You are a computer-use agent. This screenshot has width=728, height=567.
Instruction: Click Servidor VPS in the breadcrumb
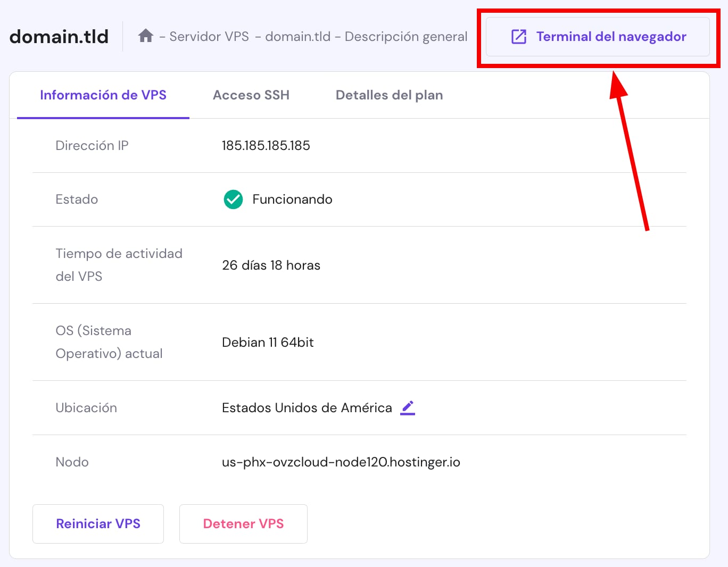click(209, 36)
